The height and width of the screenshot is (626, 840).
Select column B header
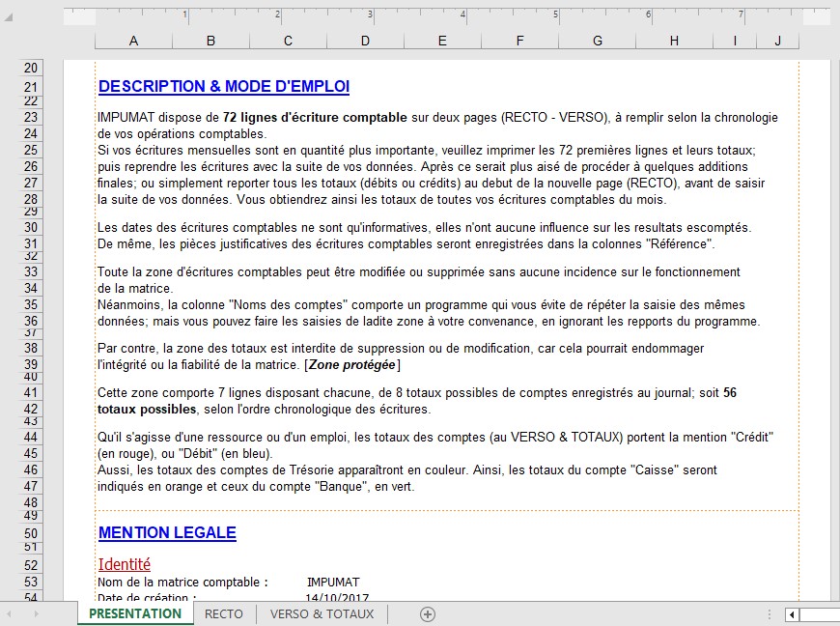tap(210, 41)
